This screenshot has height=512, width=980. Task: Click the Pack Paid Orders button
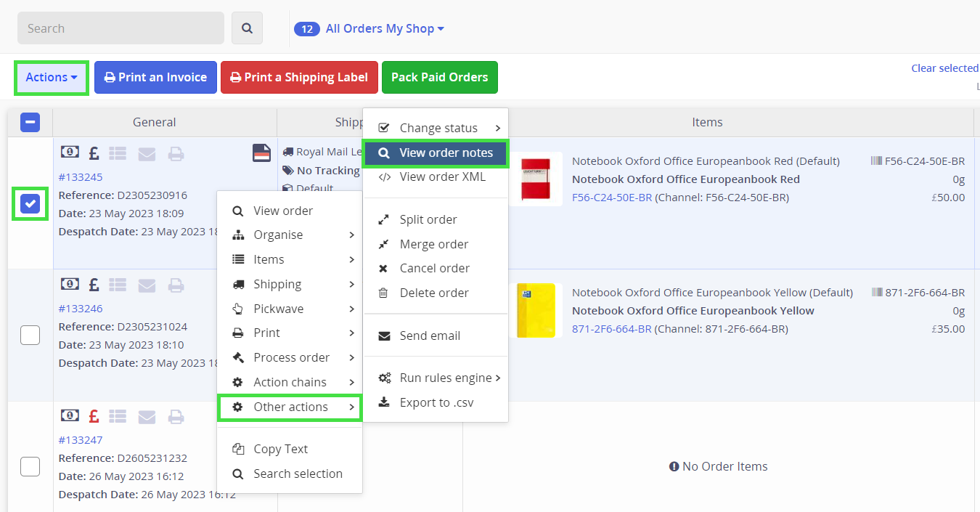440,77
